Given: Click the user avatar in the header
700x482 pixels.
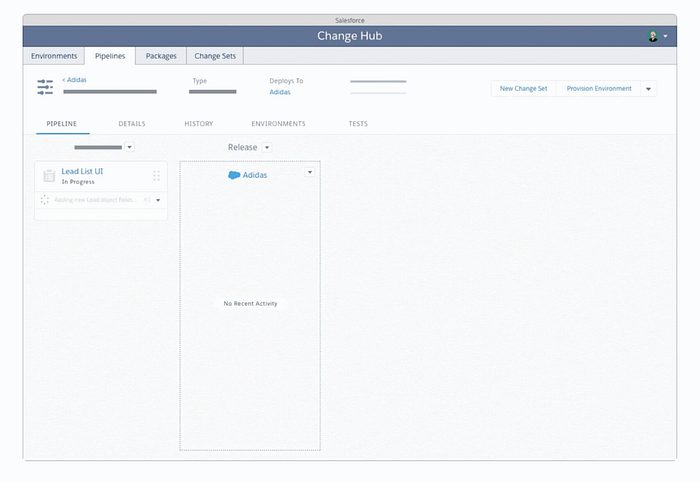Looking at the screenshot, I should point(653,36).
